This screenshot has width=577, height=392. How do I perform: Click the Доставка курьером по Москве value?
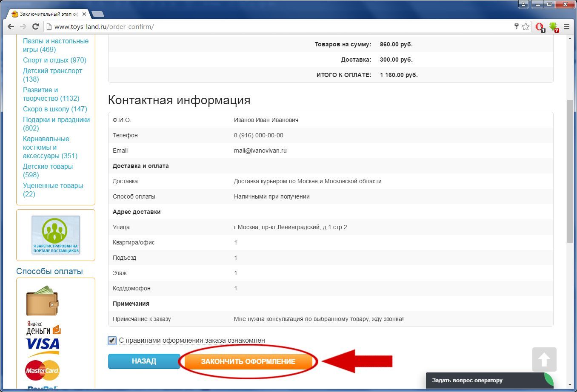[308, 181]
